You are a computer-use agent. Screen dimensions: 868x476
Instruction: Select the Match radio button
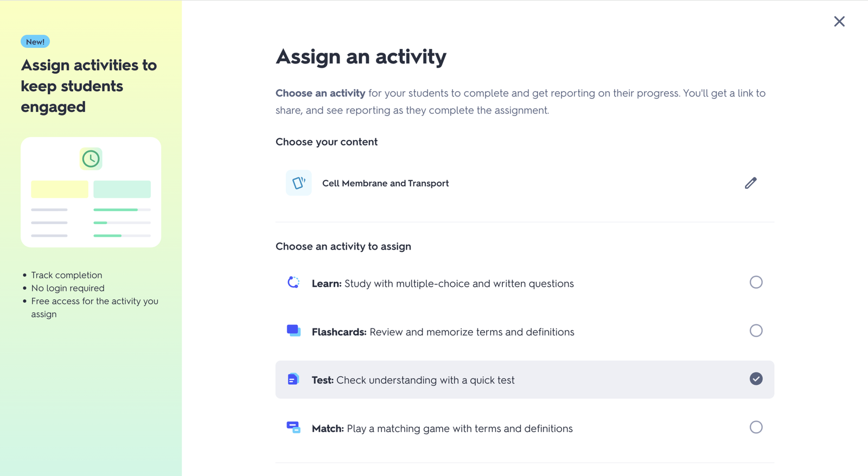[756, 427]
